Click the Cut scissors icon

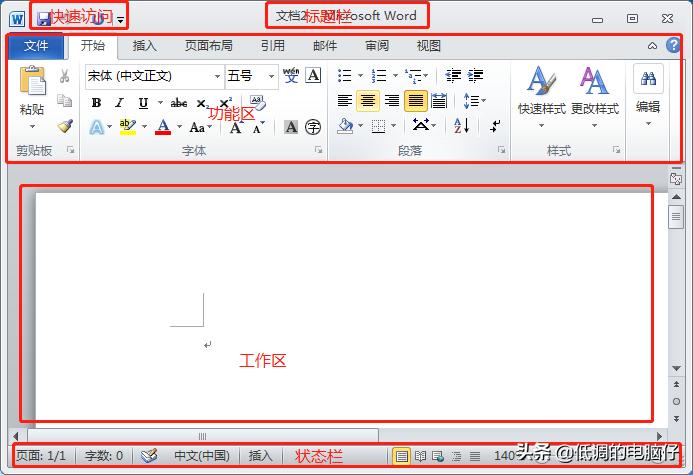pos(65,76)
